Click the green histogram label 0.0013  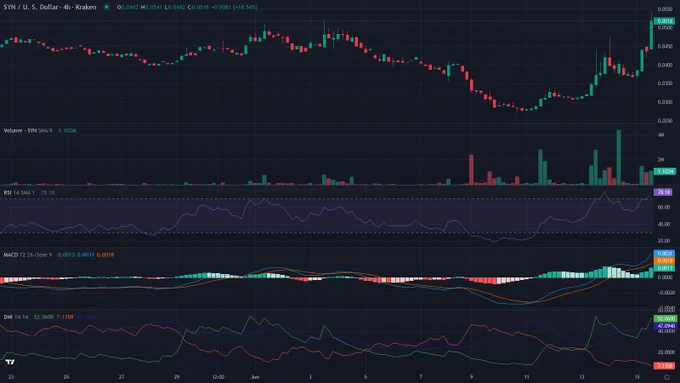click(x=664, y=268)
